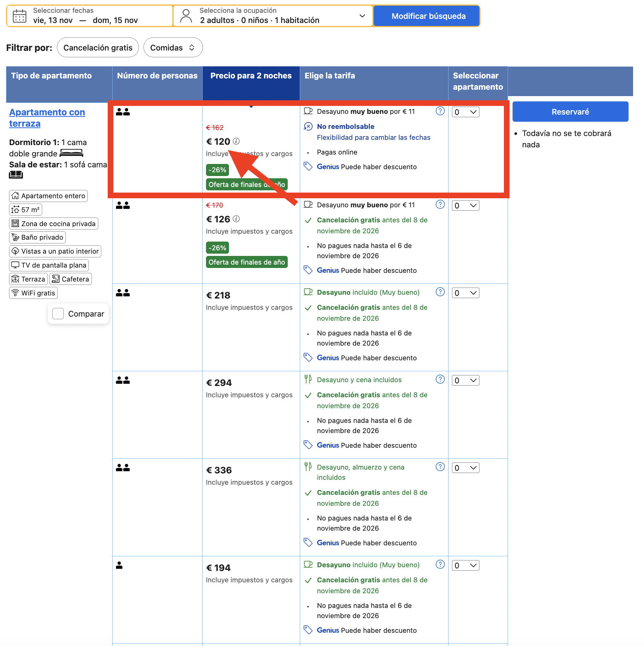
Task: Open the apartment quantity dropdown for €194
Action: [465, 565]
